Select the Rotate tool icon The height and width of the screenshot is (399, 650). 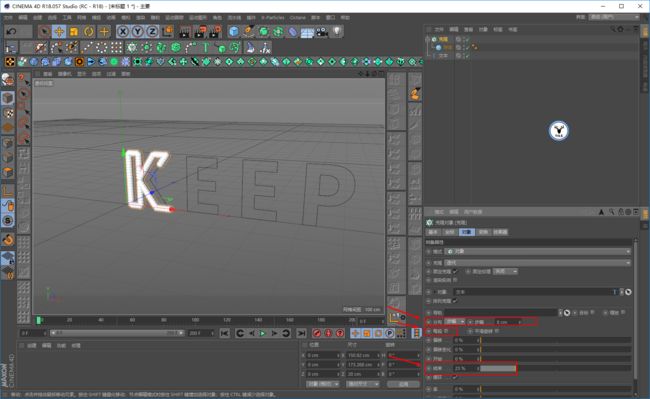[x=89, y=31]
